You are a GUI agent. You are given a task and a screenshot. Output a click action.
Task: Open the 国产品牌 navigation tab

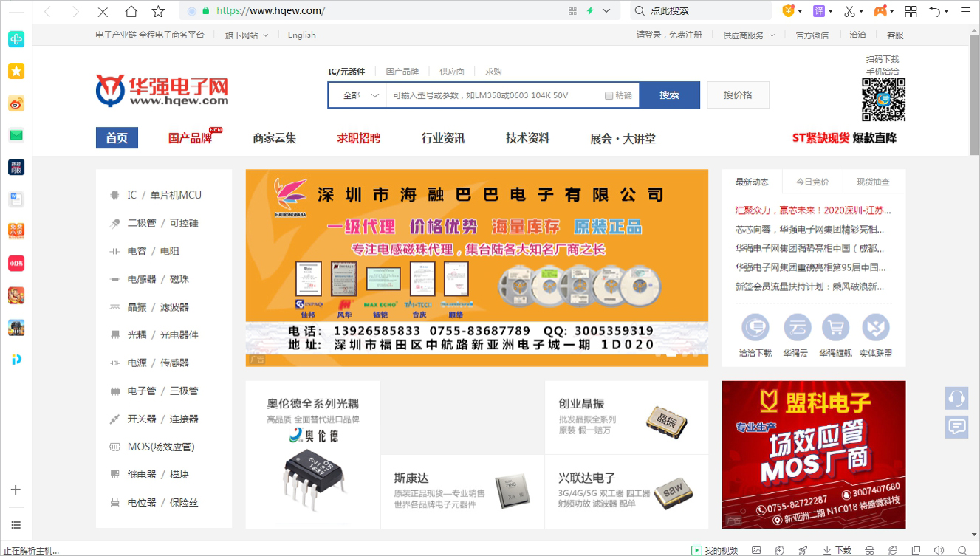(x=190, y=138)
